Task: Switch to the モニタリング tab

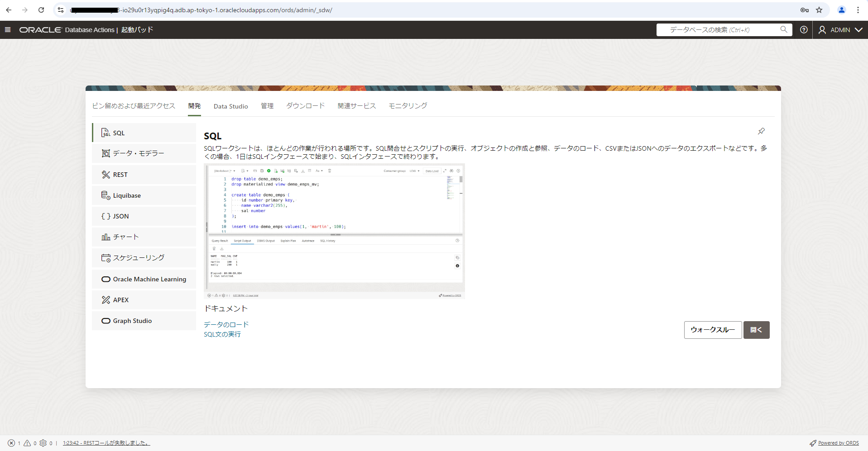Action: [408, 106]
